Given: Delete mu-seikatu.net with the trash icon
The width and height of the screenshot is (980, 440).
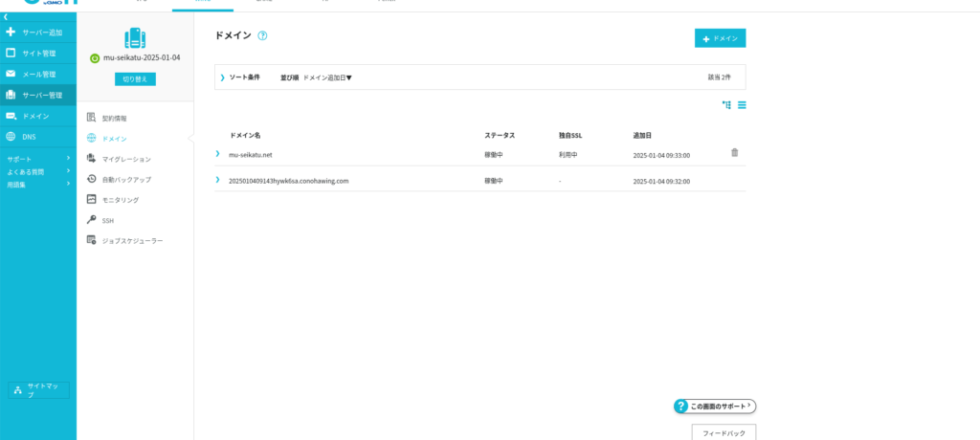Looking at the screenshot, I should click(x=734, y=152).
